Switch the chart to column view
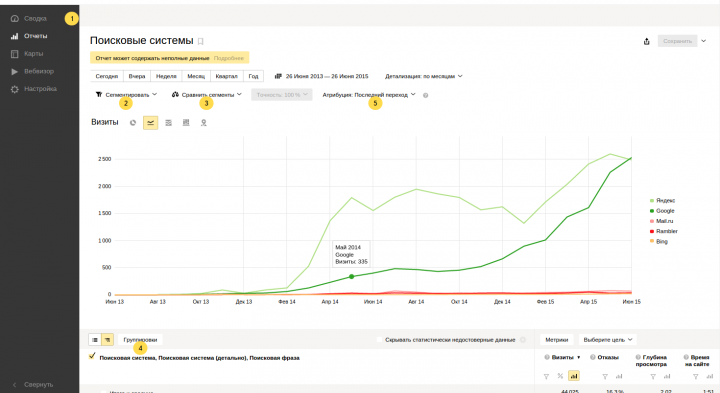The height and width of the screenshot is (393, 720). click(x=186, y=123)
